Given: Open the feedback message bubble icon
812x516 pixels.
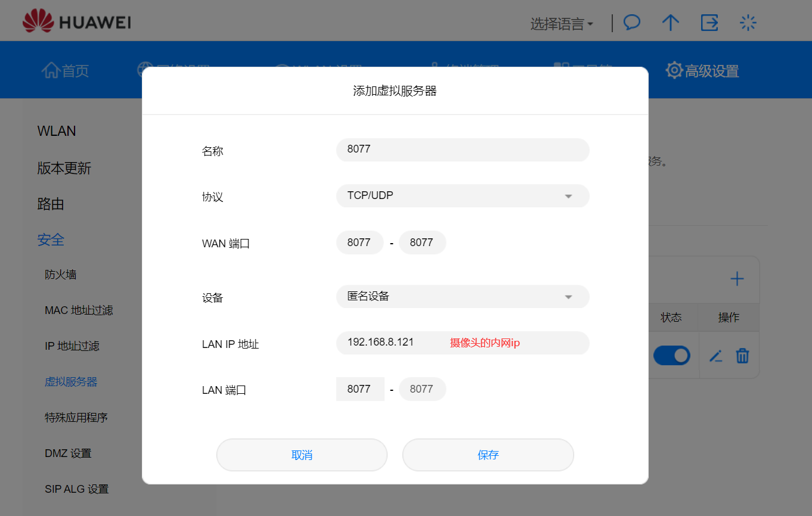Looking at the screenshot, I should click(x=631, y=23).
